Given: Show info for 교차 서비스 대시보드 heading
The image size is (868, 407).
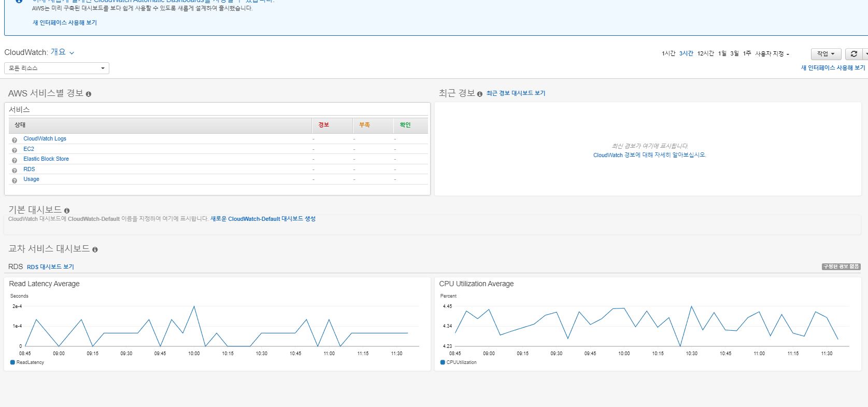Looking at the screenshot, I should coord(95,250).
